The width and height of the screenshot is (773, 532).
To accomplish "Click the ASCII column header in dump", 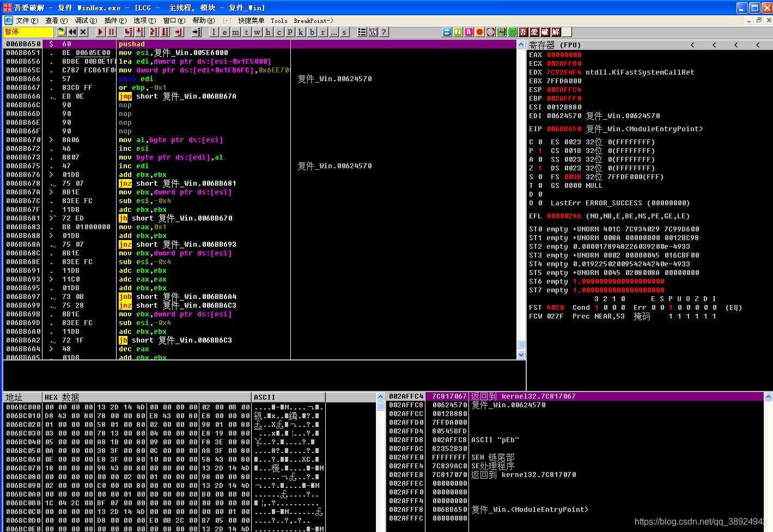I will pos(289,398).
